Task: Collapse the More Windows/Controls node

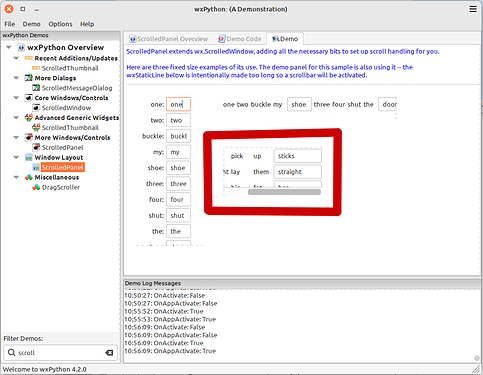Action: pos(16,137)
